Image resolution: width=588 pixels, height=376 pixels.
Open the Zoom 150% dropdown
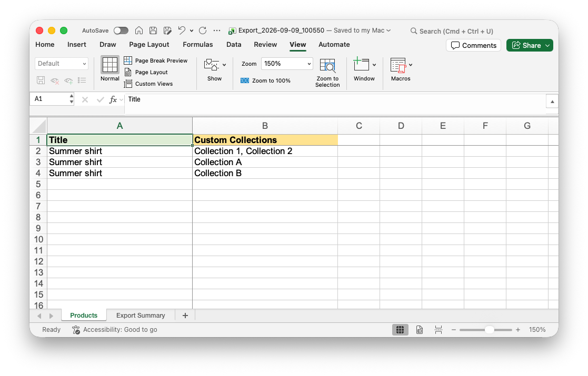coord(287,64)
